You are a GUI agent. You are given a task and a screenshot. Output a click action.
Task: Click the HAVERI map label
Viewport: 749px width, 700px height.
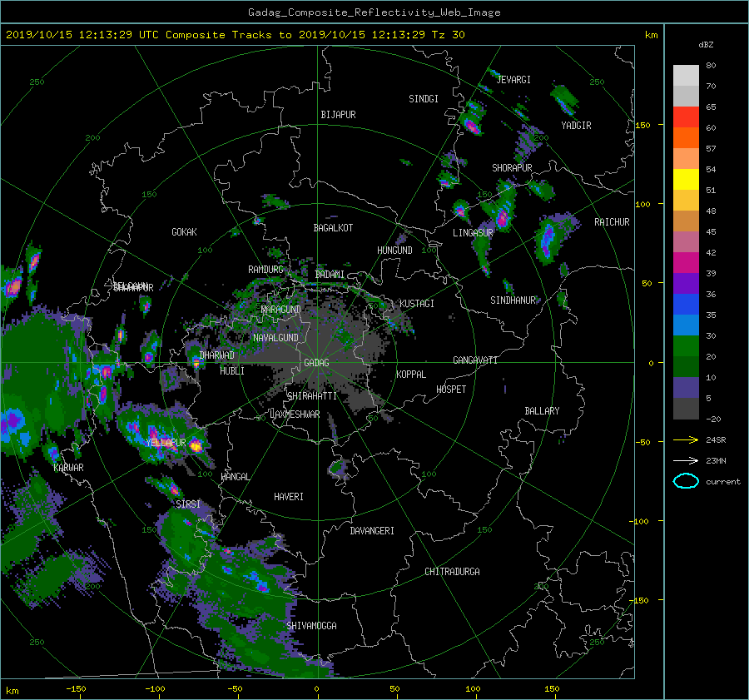click(289, 497)
